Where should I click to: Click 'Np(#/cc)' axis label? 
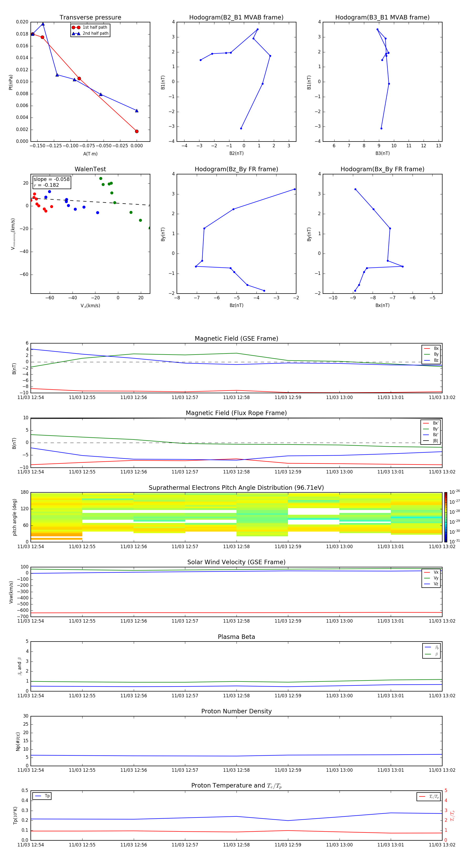[18, 741]
